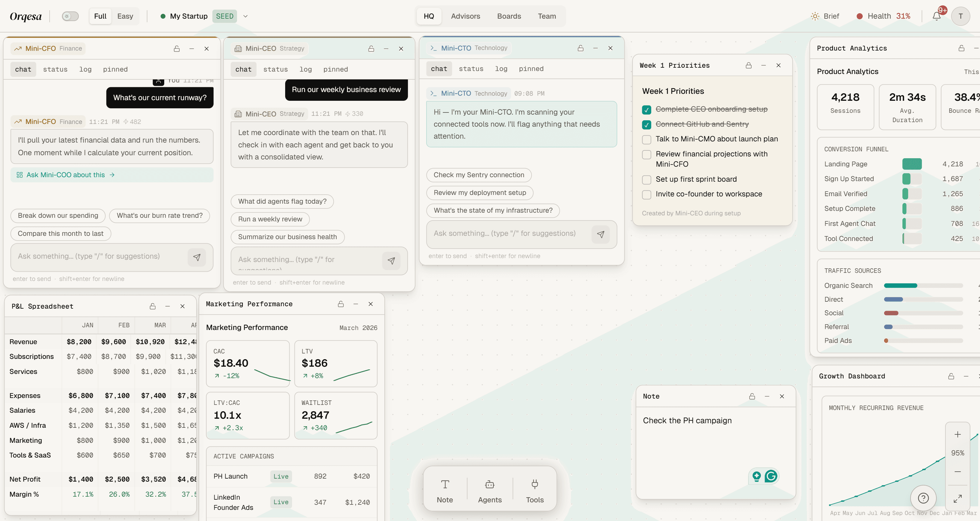Click Break down our spending suggestion

(x=58, y=215)
